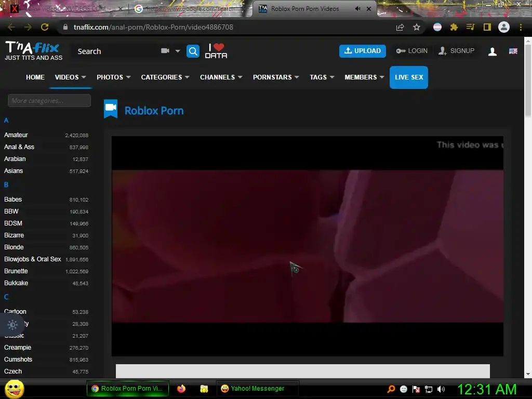The height and width of the screenshot is (399, 532).
Task: Go back to the previous page
Action: [x=11, y=27]
